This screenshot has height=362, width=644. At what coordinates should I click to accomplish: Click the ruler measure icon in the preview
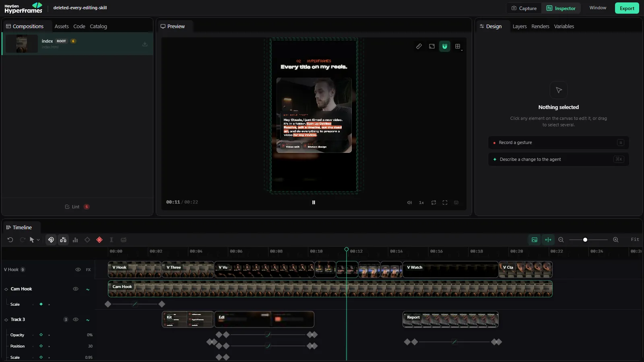[419, 46]
